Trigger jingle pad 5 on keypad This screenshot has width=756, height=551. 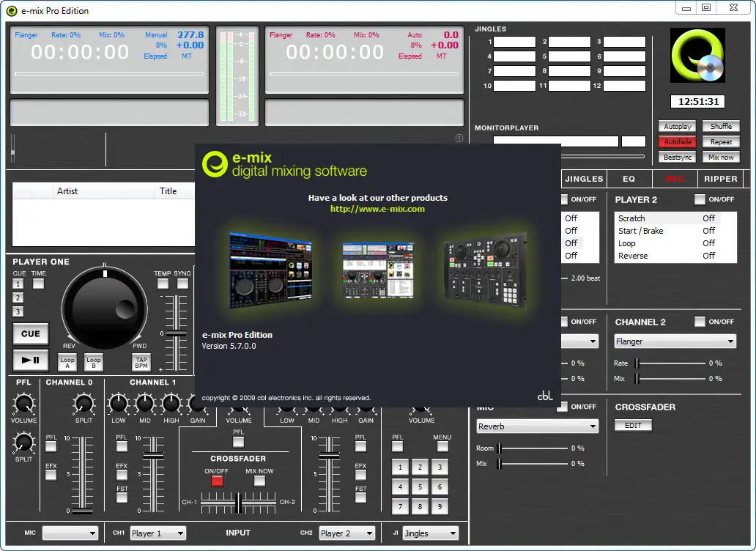click(x=420, y=487)
